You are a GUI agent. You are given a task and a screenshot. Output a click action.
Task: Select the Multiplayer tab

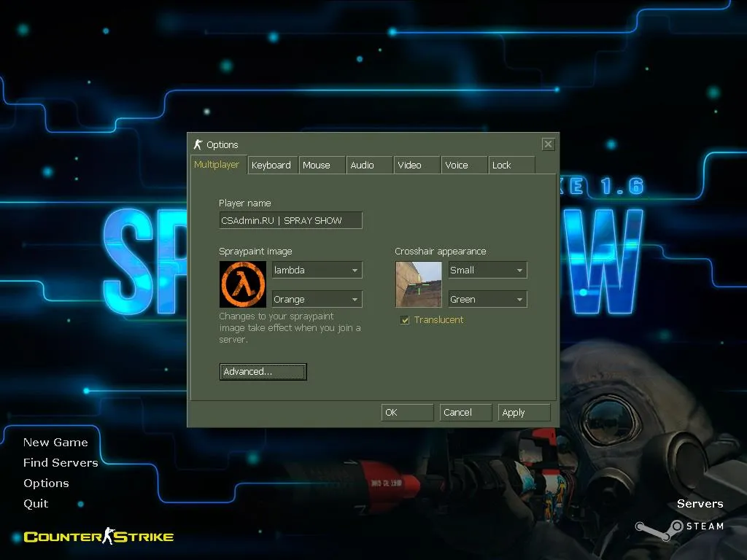click(x=218, y=165)
